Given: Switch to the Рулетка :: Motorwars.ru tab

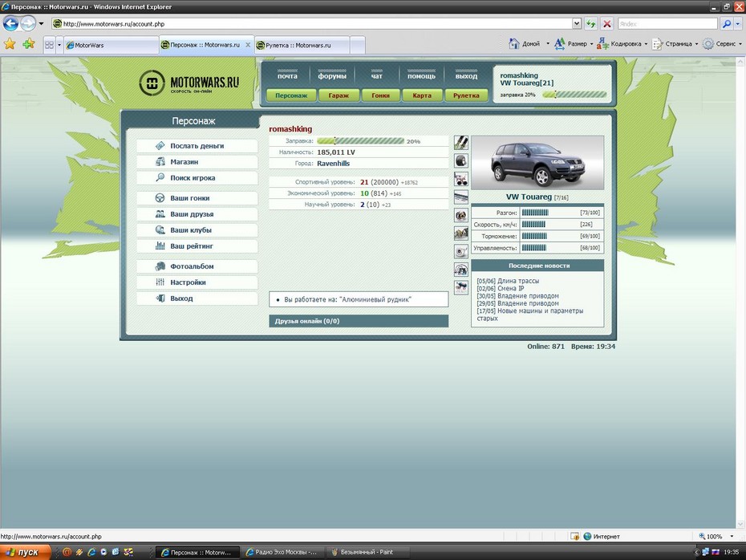Looking at the screenshot, I should [x=302, y=45].
